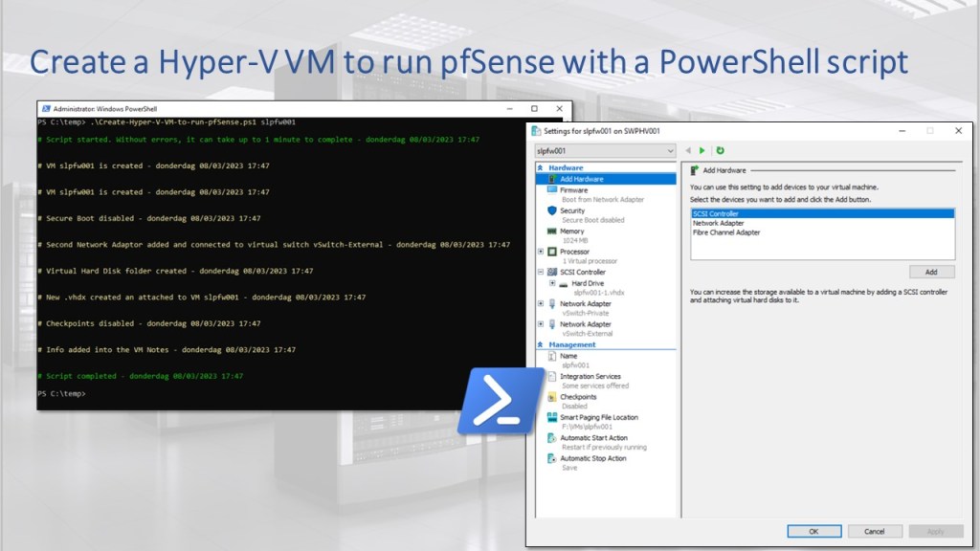This screenshot has width=980, height=551.
Task: Click the green refresh icon in toolbar
Action: pyautogui.click(x=720, y=150)
